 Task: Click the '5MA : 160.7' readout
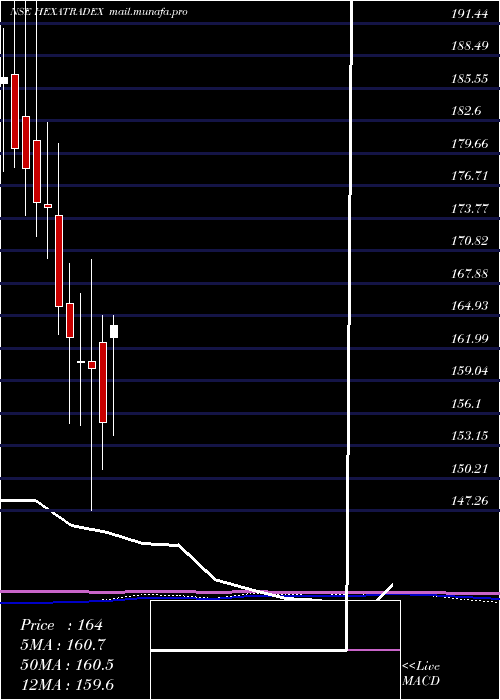(63, 645)
